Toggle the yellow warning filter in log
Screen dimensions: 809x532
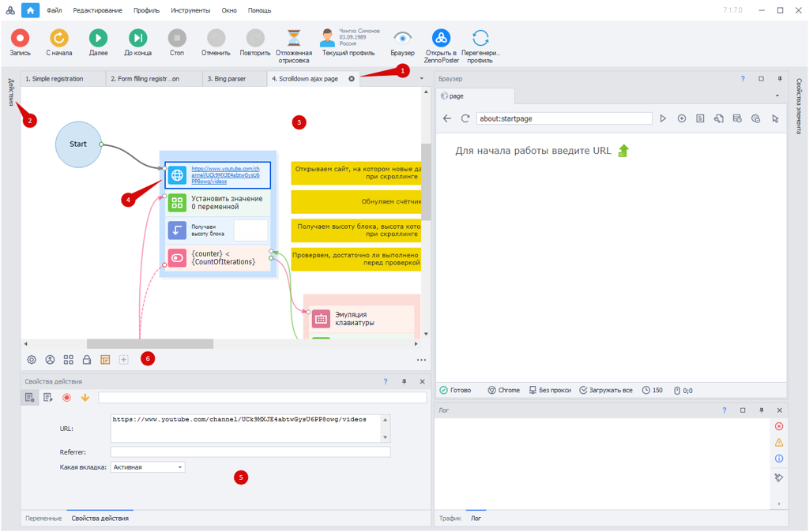pyautogui.click(x=778, y=443)
